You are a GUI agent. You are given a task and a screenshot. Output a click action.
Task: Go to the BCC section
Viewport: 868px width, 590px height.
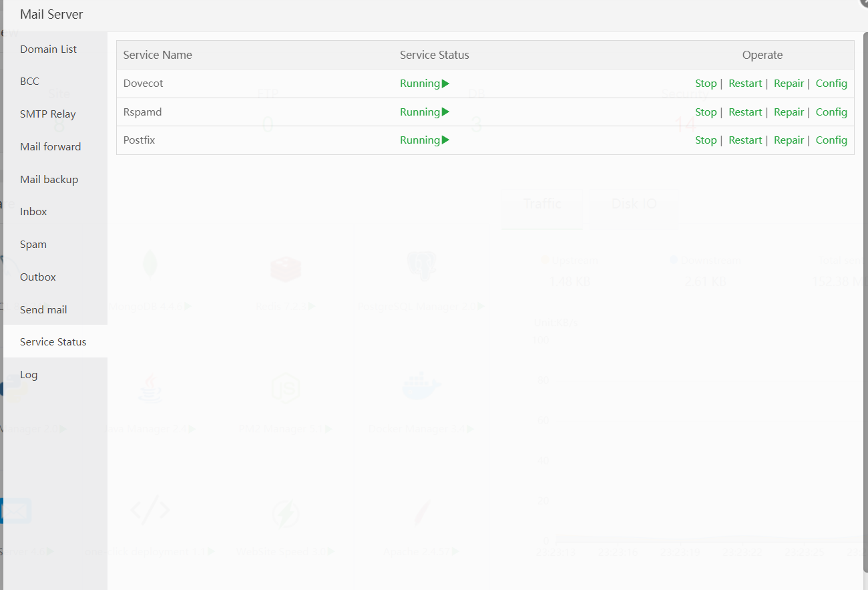tap(55, 82)
